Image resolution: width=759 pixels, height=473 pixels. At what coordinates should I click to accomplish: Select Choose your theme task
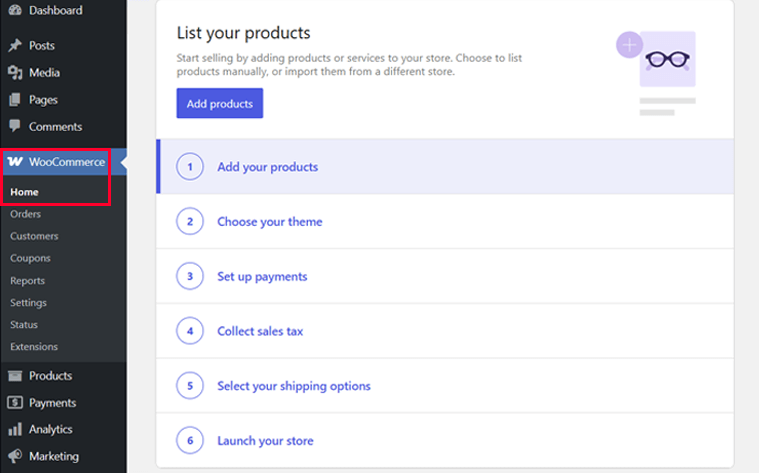coord(445,221)
